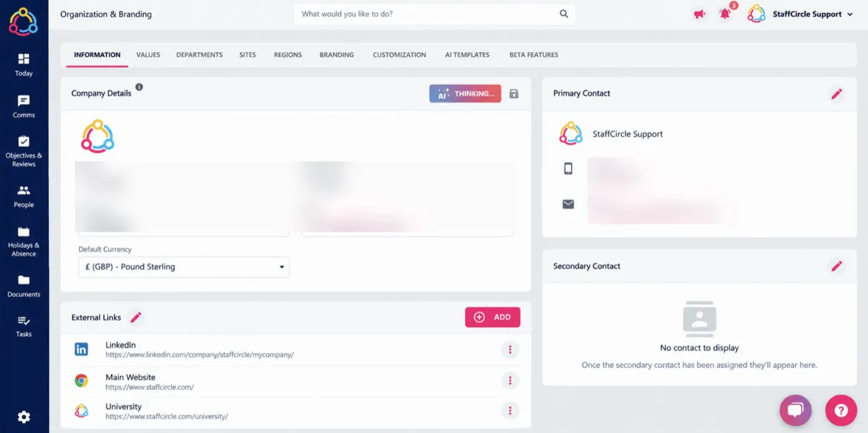Switch to the Beta Features tab
The image size is (868, 433).
(534, 55)
